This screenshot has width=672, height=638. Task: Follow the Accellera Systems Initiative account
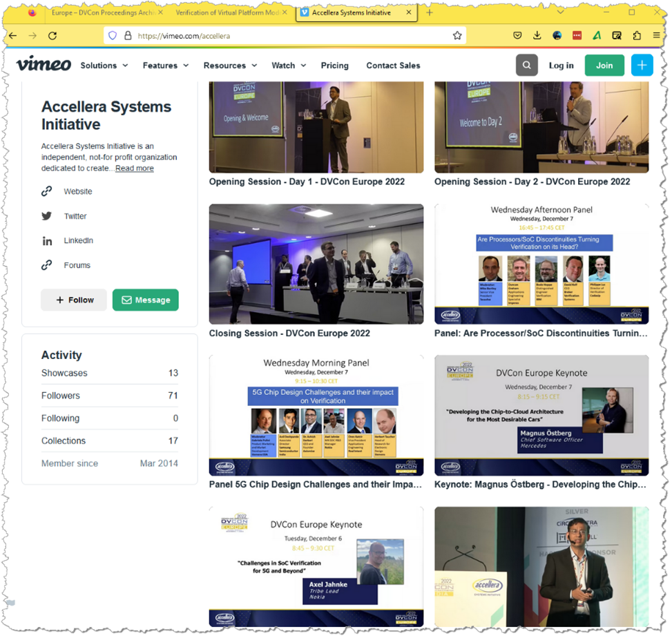74,300
